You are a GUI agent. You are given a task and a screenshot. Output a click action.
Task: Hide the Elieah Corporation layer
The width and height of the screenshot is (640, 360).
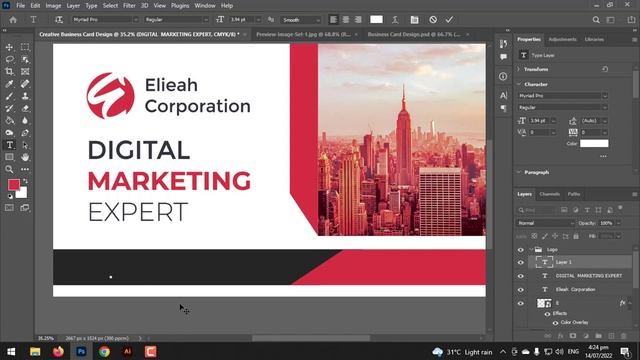pyautogui.click(x=520, y=290)
